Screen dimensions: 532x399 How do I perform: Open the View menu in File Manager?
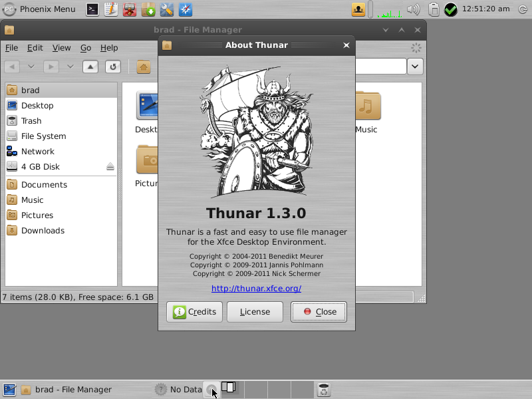[x=61, y=48]
